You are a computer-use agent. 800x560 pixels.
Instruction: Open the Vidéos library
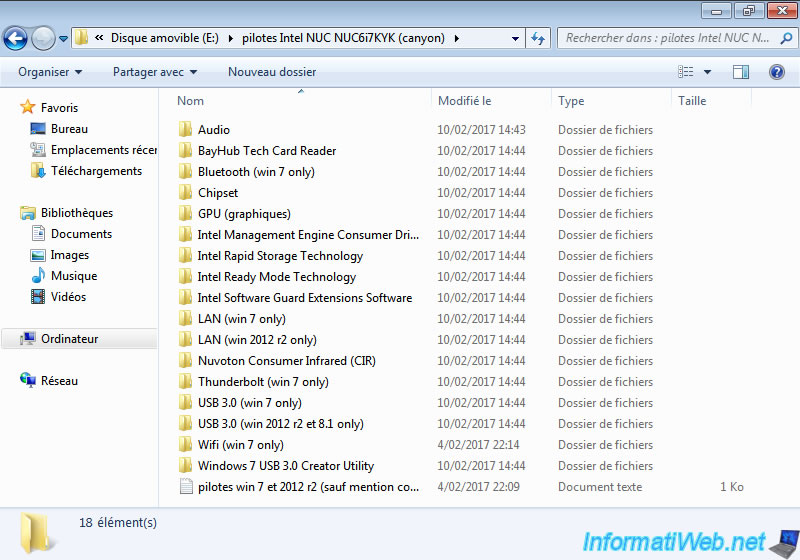[58, 297]
